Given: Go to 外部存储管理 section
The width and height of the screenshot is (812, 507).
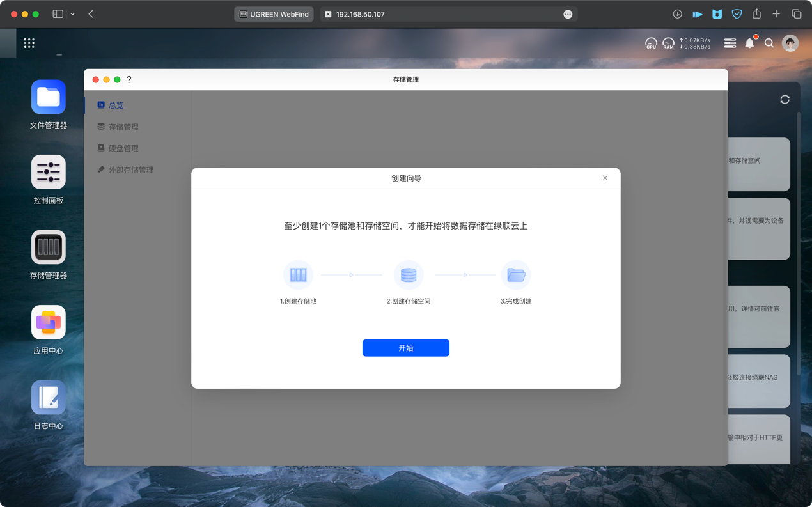Looking at the screenshot, I should (130, 170).
